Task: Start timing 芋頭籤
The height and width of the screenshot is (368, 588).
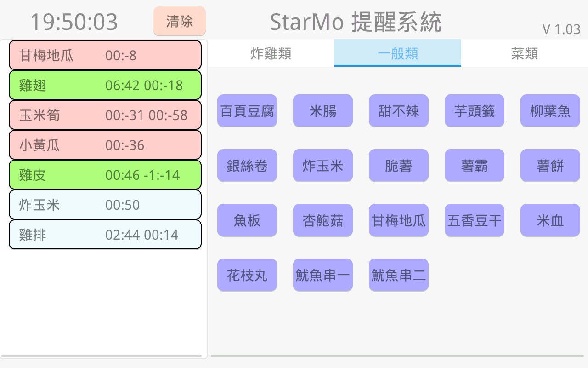Action: (475, 110)
